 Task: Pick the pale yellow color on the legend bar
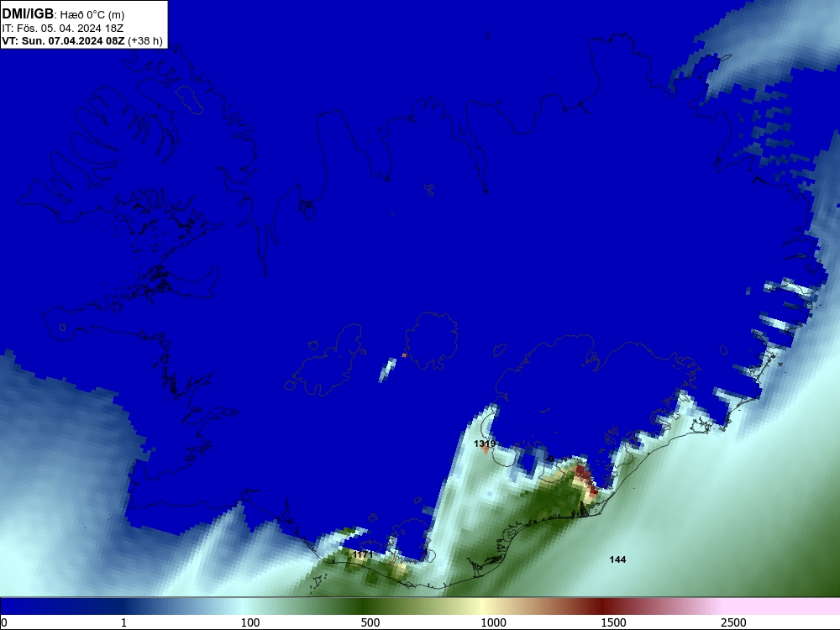482,606
